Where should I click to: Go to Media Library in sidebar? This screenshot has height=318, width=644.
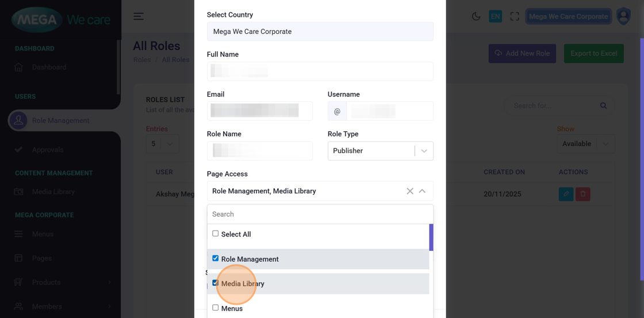[x=53, y=192]
